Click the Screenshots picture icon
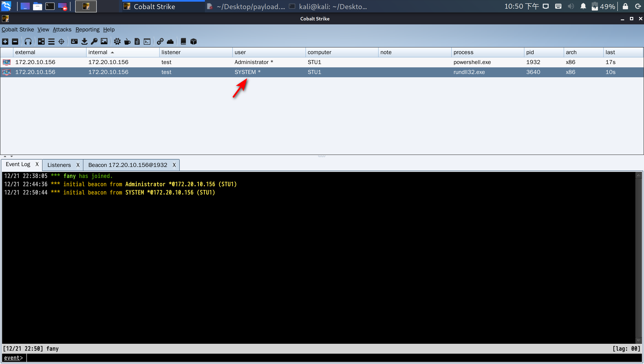The width and height of the screenshot is (644, 364). [104, 42]
